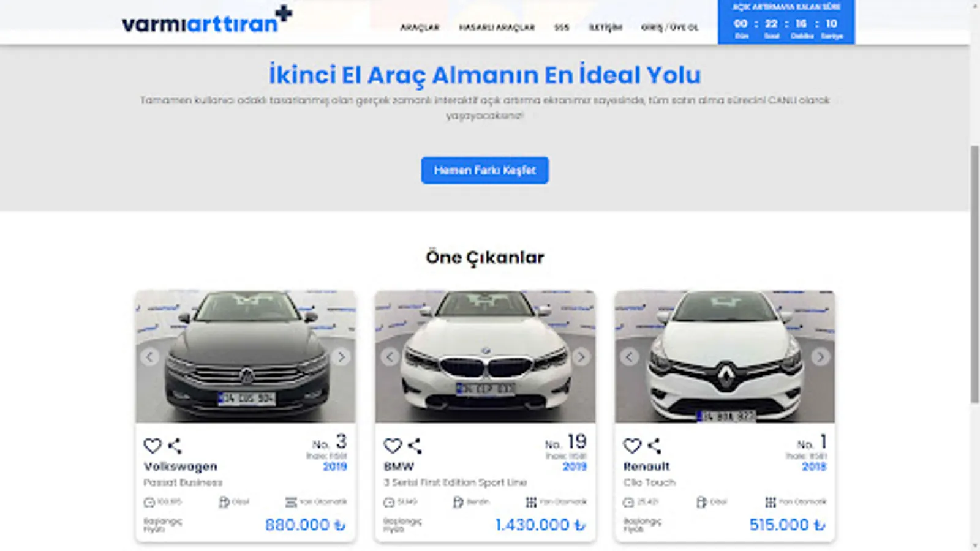This screenshot has width=980, height=551.
Task: Click the page's vertical scrollbar
Action: point(974,274)
